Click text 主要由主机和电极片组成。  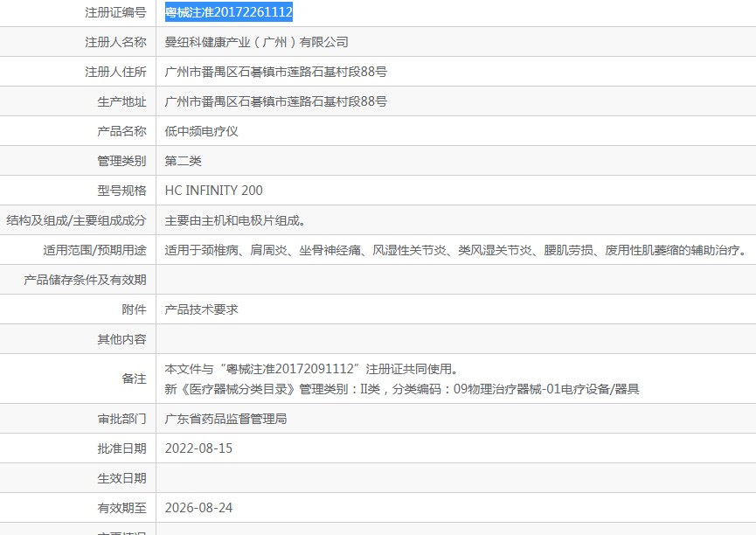(x=235, y=220)
